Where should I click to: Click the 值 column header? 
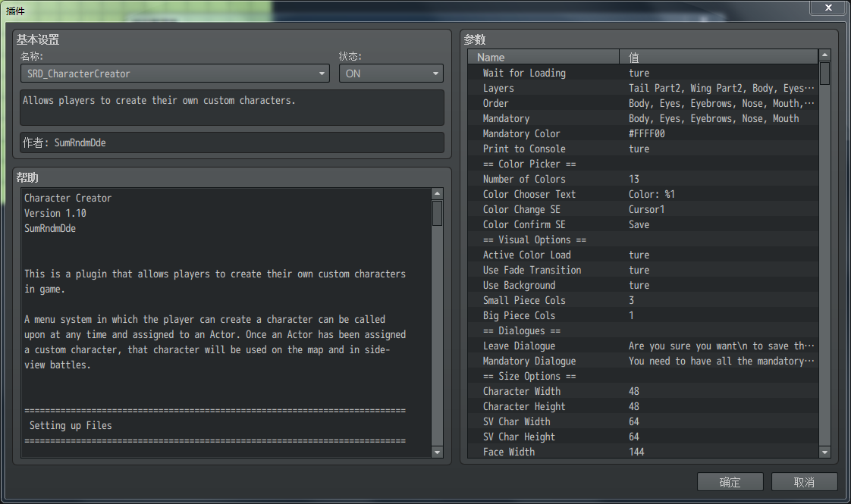[718, 57]
